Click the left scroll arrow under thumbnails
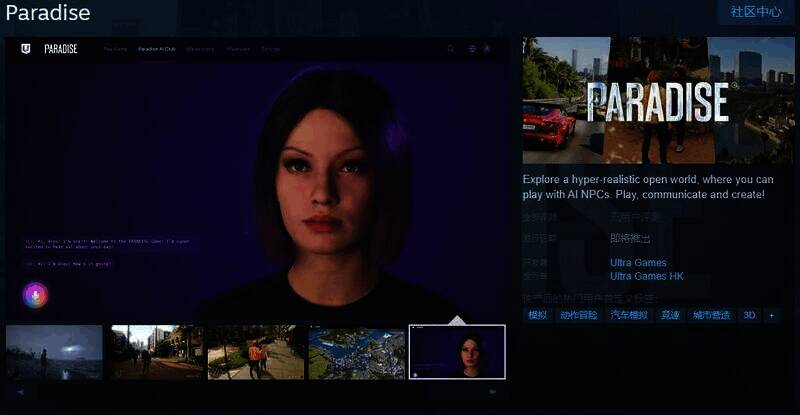Image resolution: width=800 pixels, height=415 pixels. pos(19,392)
